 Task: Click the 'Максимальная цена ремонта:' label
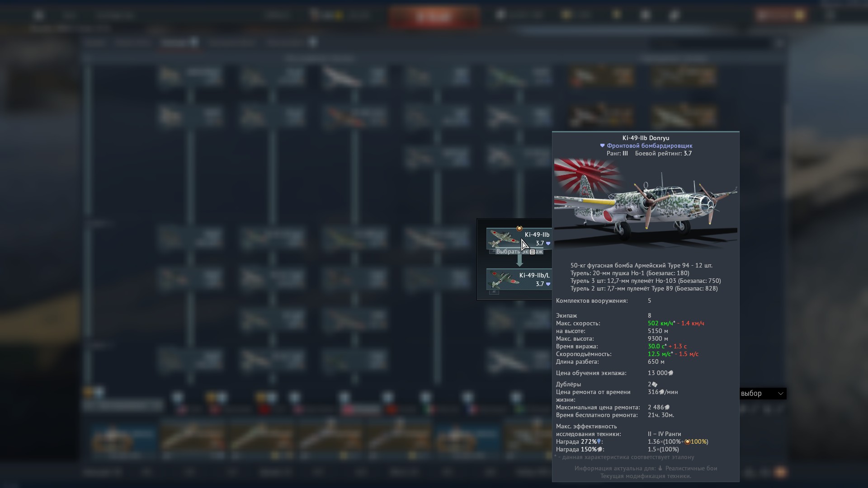598,407
